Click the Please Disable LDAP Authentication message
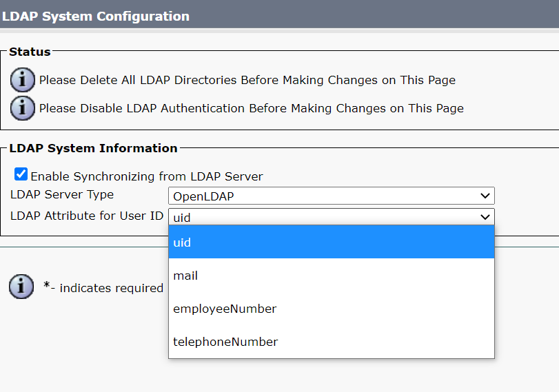This screenshot has width=559, height=392. 251,108
